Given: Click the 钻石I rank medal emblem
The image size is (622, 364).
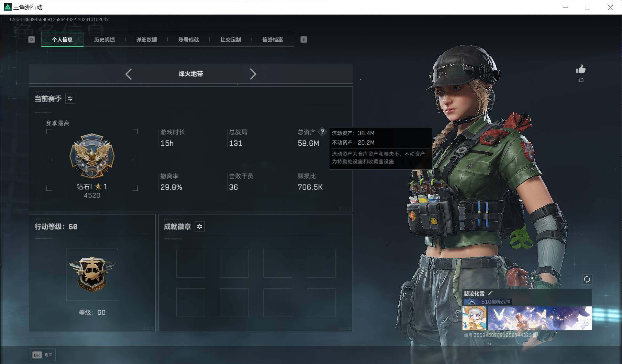Looking at the screenshot, I should point(92,156).
